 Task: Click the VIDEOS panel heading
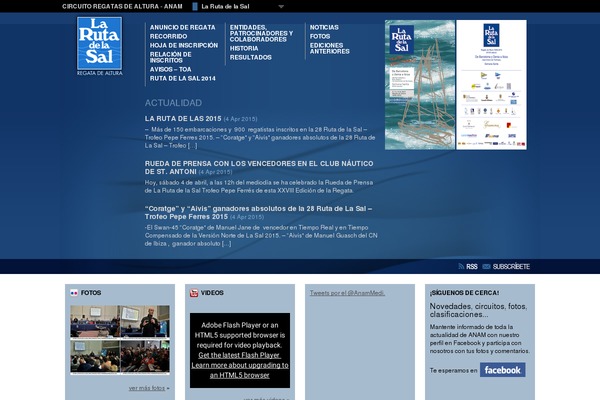pyautogui.click(x=212, y=293)
